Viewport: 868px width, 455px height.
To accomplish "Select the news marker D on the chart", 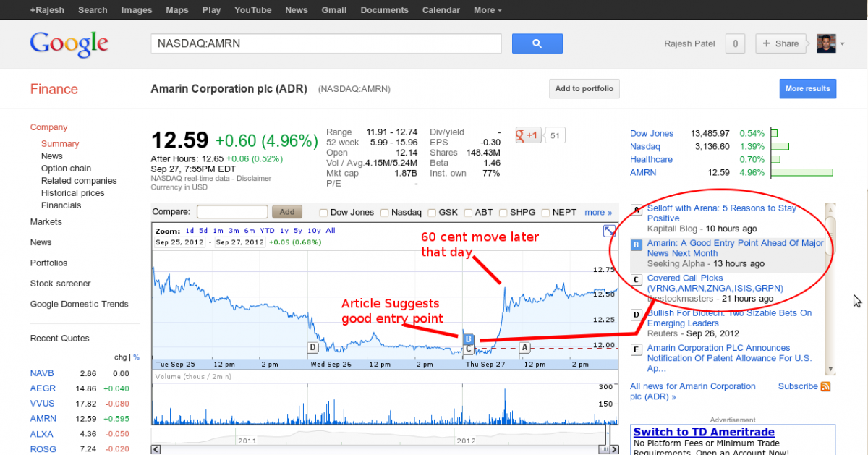I will [312, 347].
